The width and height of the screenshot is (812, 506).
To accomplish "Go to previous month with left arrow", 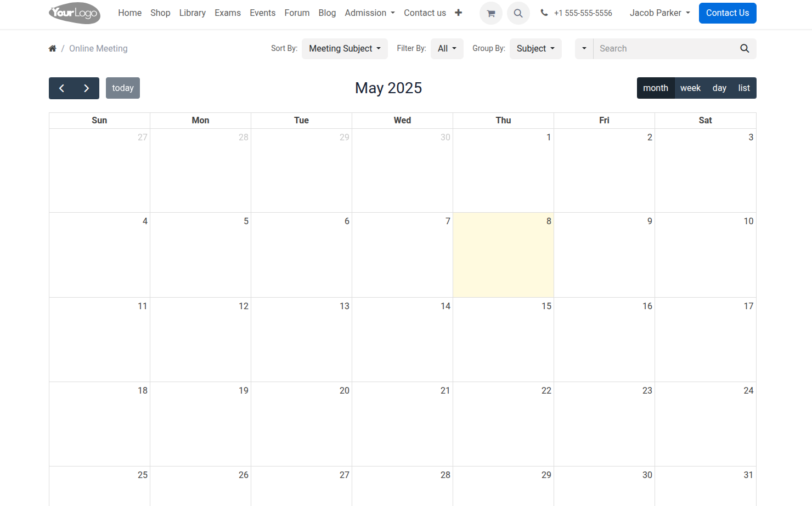I will 61,88.
